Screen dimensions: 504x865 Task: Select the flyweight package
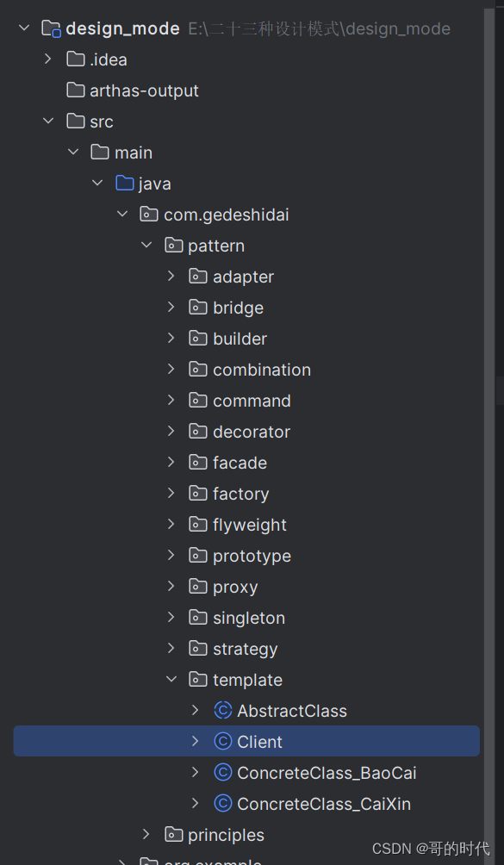[250, 525]
